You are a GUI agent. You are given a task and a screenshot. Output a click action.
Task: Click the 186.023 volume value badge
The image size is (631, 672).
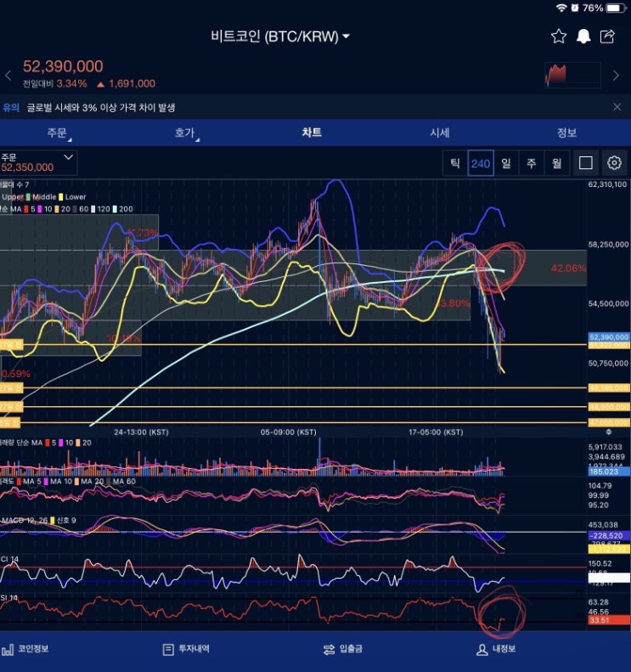tap(609, 472)
